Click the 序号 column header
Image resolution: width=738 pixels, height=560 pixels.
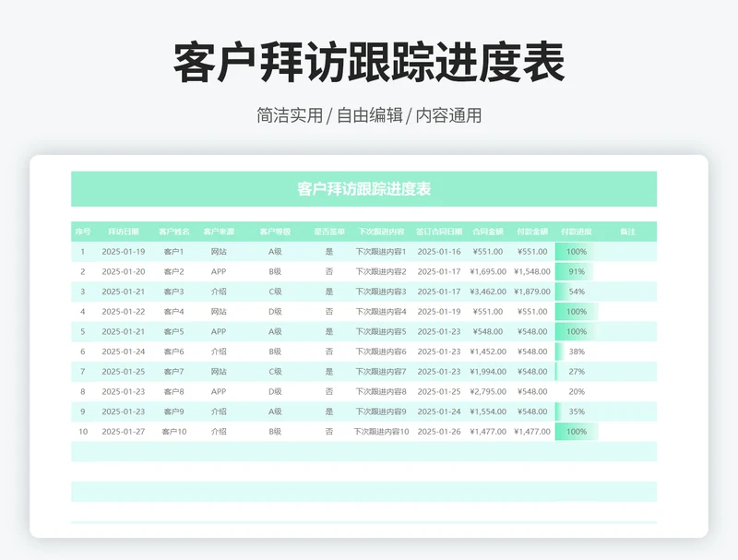(83, 232)
